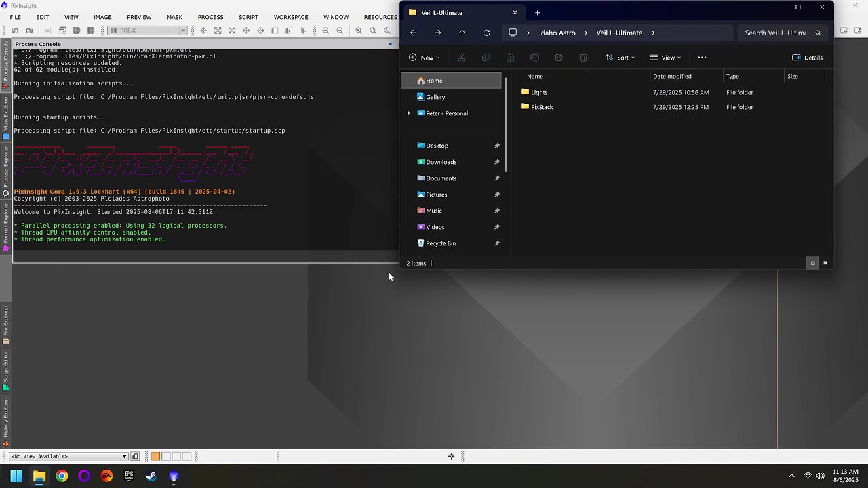This screenshot has height=488, width=868.
Task: Go back in the Explorer window
Action: click(x=414, y=33)
